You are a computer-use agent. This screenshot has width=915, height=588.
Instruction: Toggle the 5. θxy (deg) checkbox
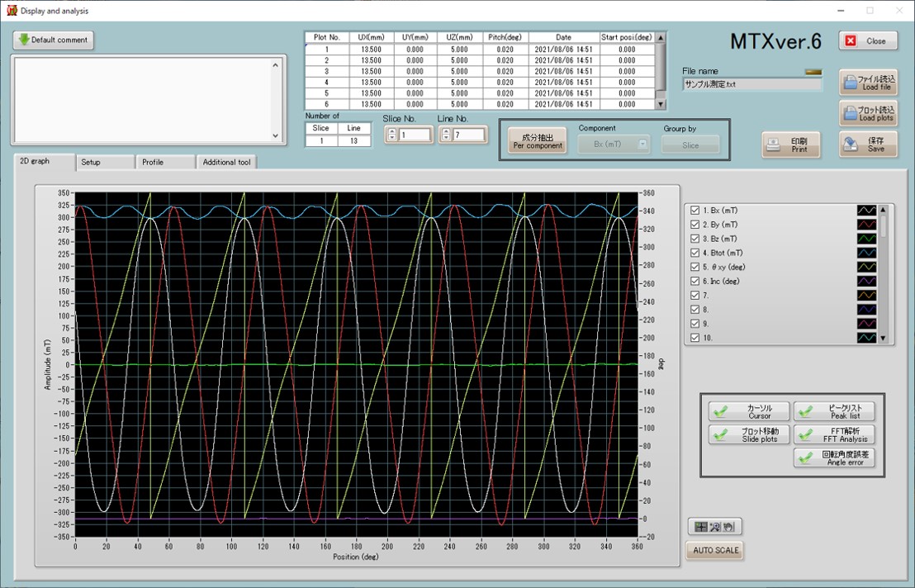point(695,267)
